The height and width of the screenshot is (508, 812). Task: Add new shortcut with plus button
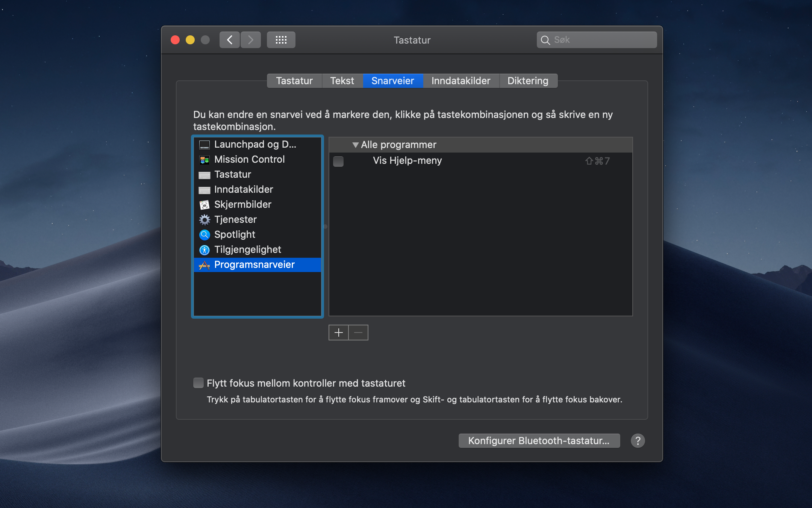tap(338, 333)
